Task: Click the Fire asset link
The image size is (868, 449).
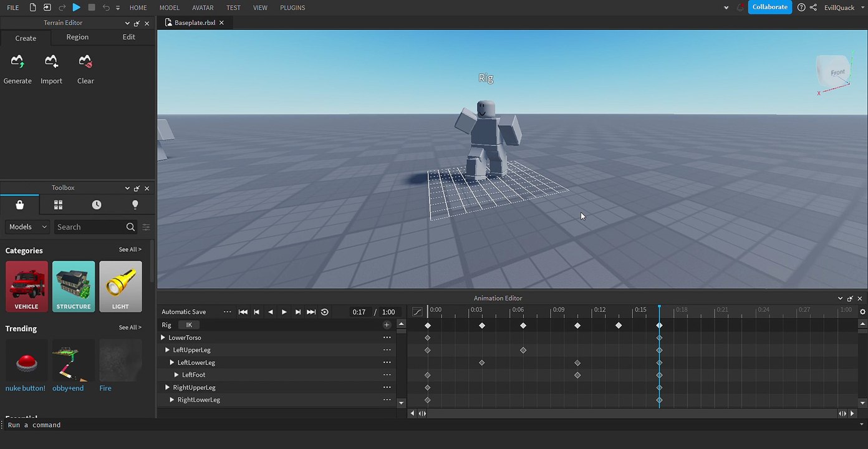Action: pos(105,388)
